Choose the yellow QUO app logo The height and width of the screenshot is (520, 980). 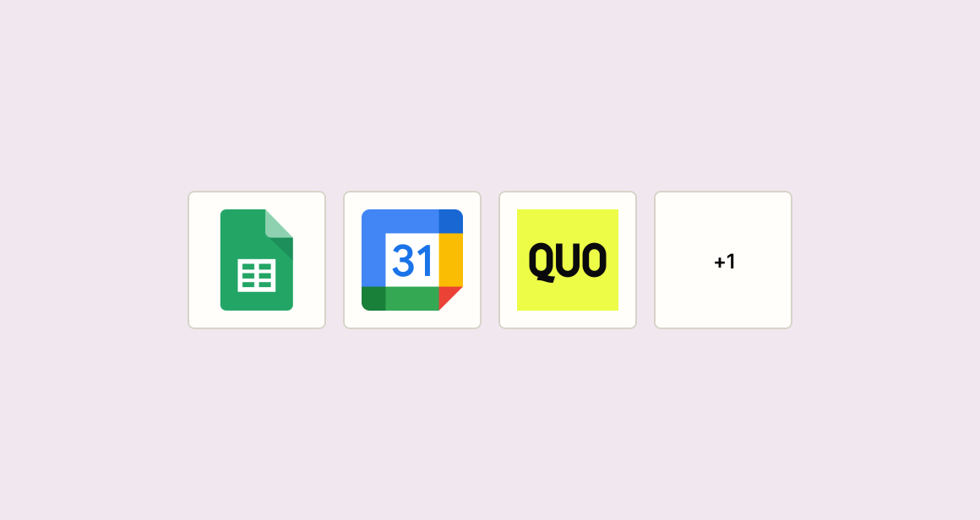tap(568, 260)
